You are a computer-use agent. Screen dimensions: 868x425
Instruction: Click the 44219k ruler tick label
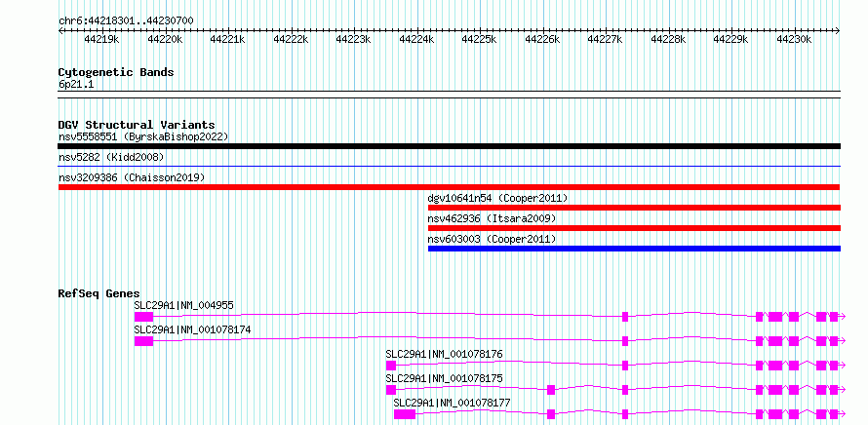coord(101,40)
